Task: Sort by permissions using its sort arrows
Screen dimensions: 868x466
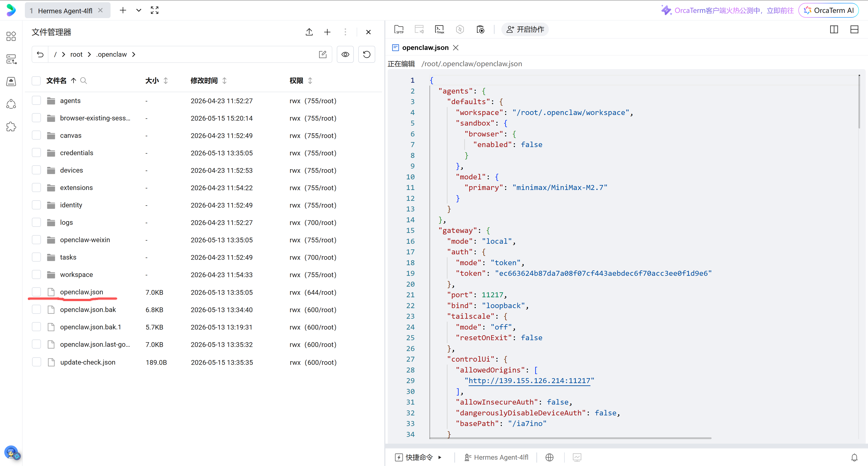Action: pyautogui.click(x=310, y=80)
